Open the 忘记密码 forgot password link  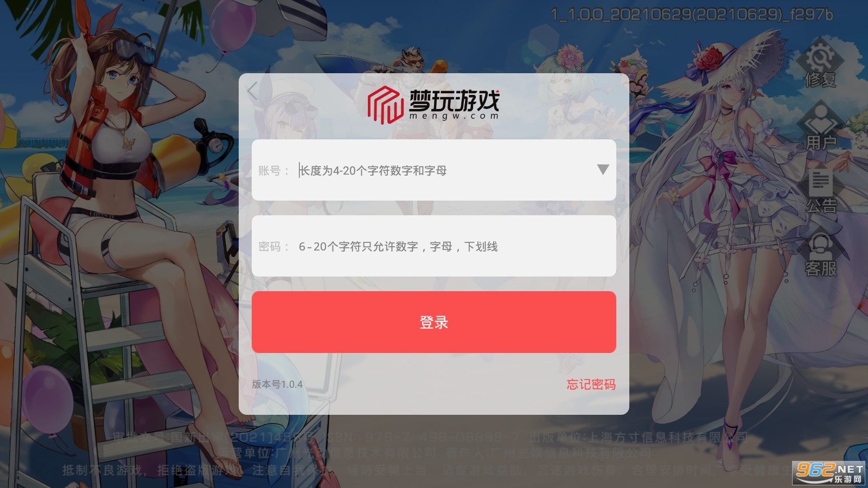click(591, 384)
